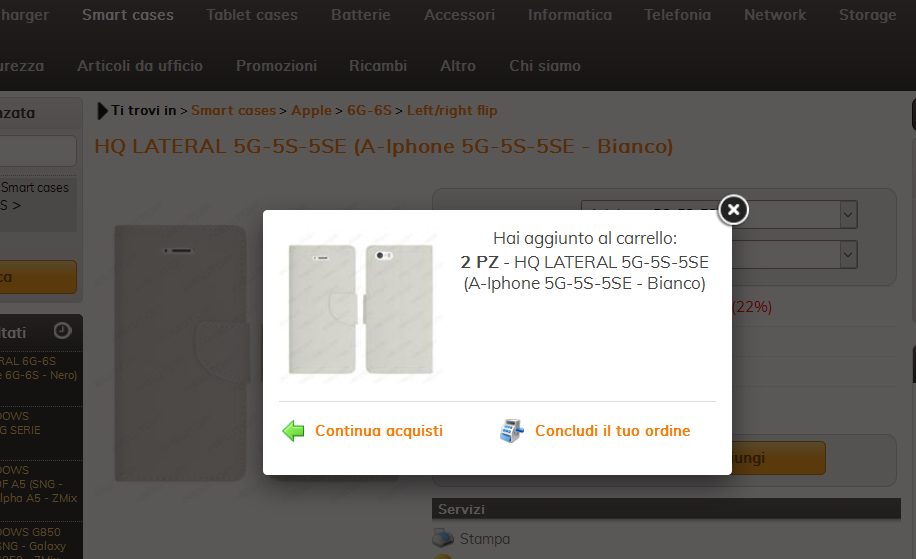Open Promozioni menu
This screenshot has height=559, width=916.
[276, 66]
